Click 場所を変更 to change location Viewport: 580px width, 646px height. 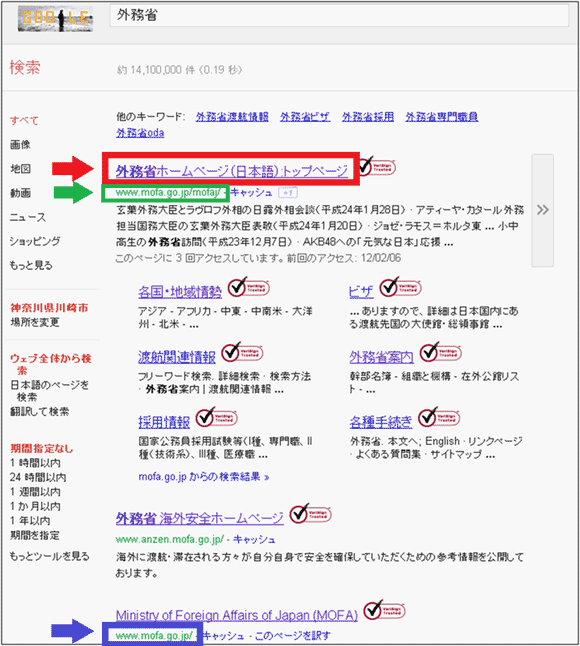(x=35, y=322)
